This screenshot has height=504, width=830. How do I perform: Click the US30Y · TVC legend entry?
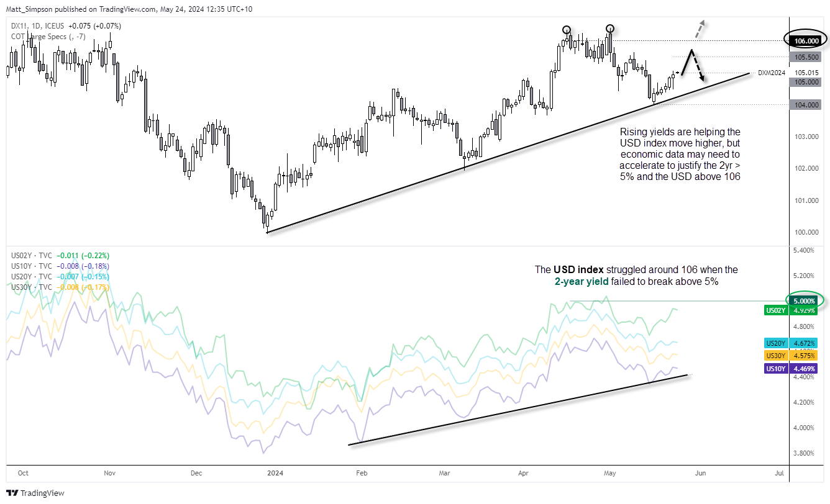pyautogui.click(x=32, y=287)
